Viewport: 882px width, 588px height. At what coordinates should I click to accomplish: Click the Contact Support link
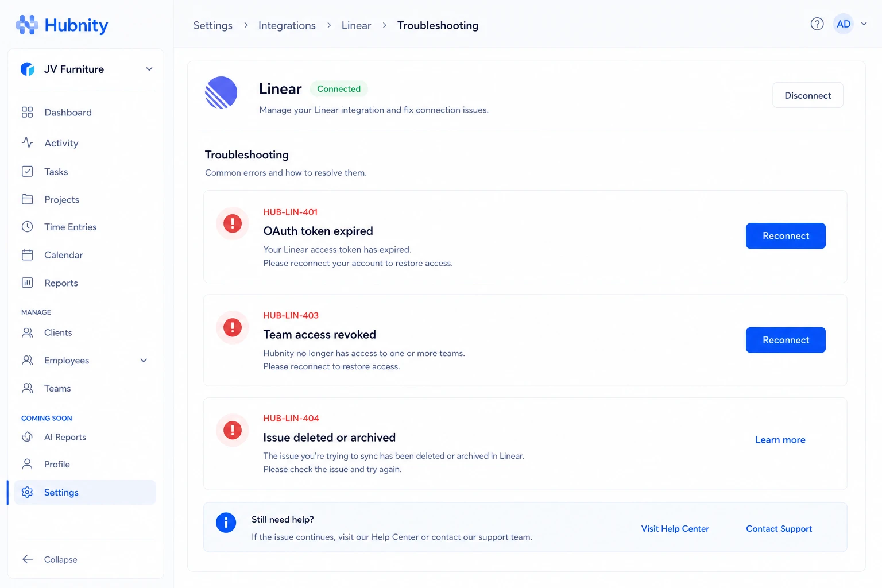(x=779, y=528)
